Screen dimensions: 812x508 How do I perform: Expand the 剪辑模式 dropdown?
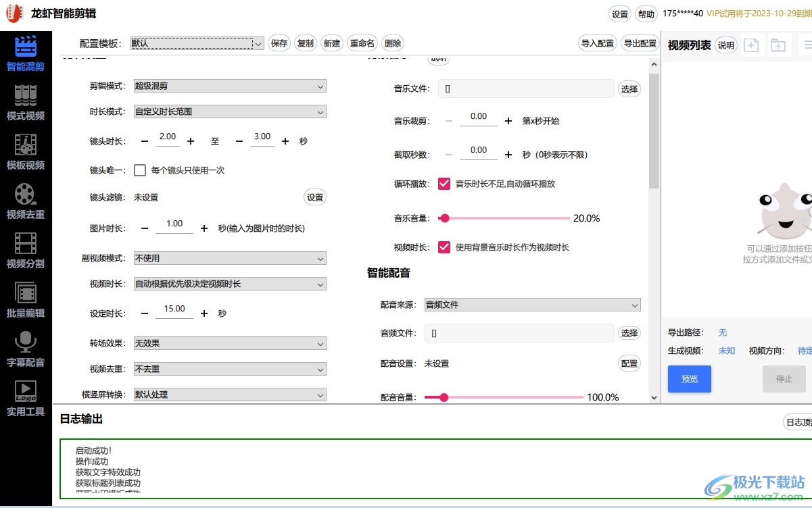point(230,86)
